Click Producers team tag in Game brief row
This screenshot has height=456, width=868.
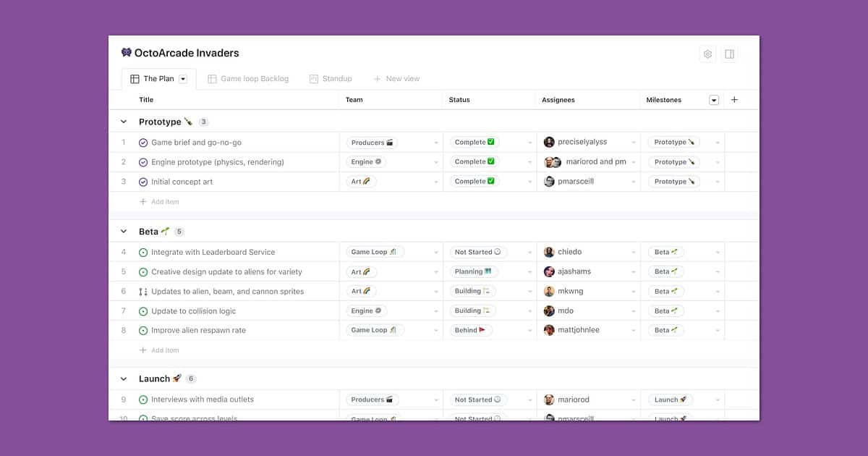point(373,143)
